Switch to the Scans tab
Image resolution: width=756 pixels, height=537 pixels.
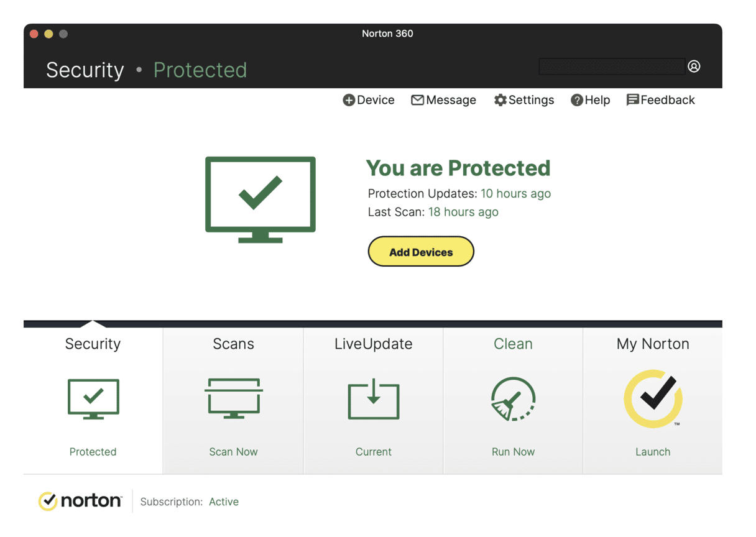pos(233,344)
